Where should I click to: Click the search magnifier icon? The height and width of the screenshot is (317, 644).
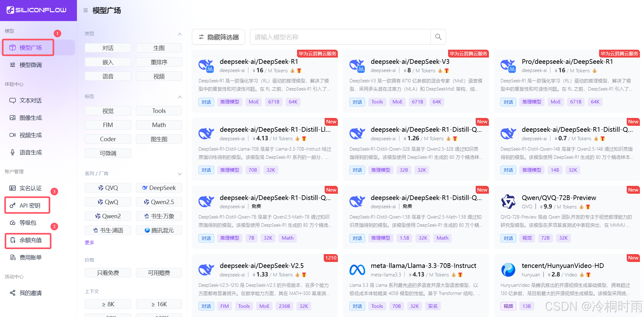pyautogui.click(x=438, y=36)
